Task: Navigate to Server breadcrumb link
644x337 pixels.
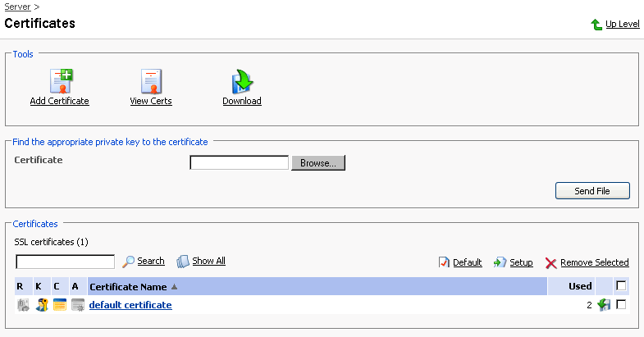Action: tap(18, 7)
